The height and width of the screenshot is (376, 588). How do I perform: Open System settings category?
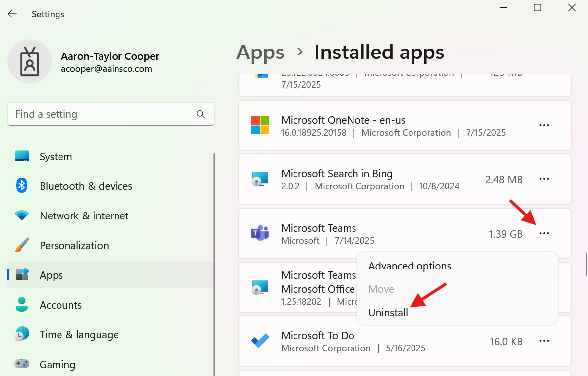56,157
